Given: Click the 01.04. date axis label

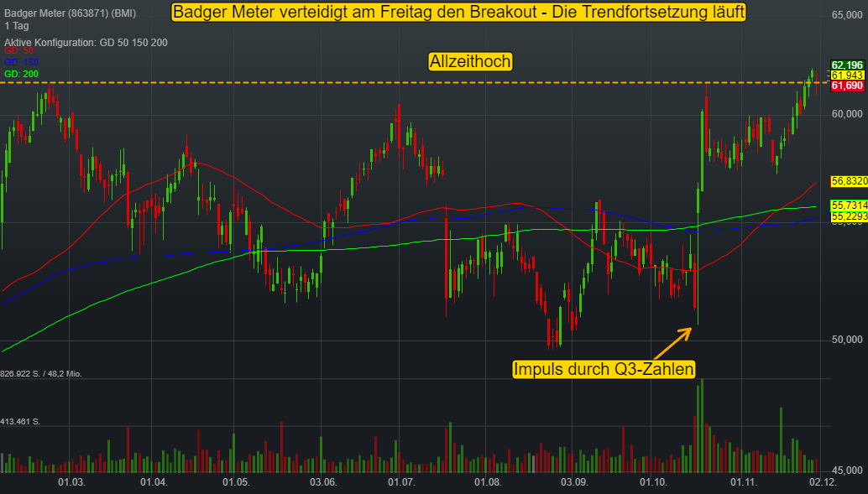Looking at the screenshot, I should click(154, 482).
